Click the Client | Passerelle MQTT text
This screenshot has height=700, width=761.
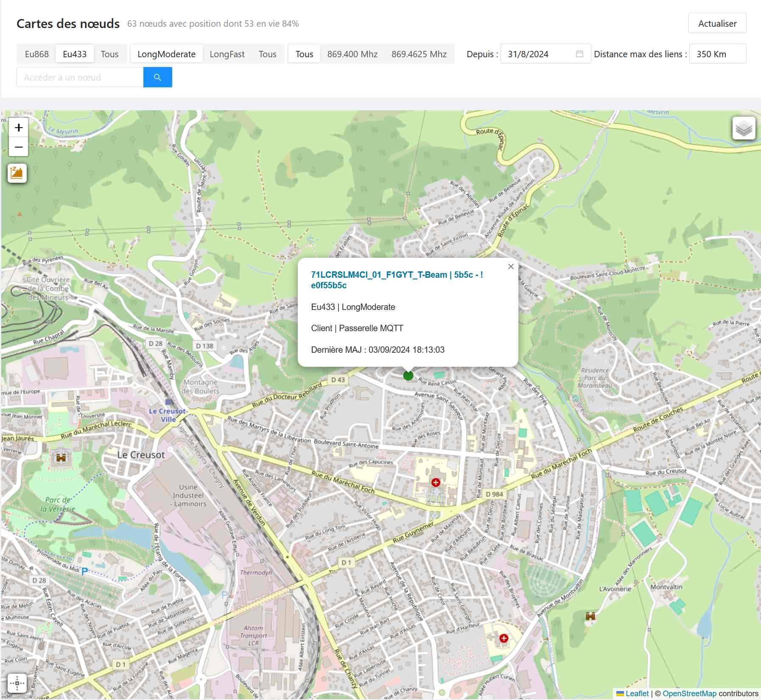(x=357, y=328)
